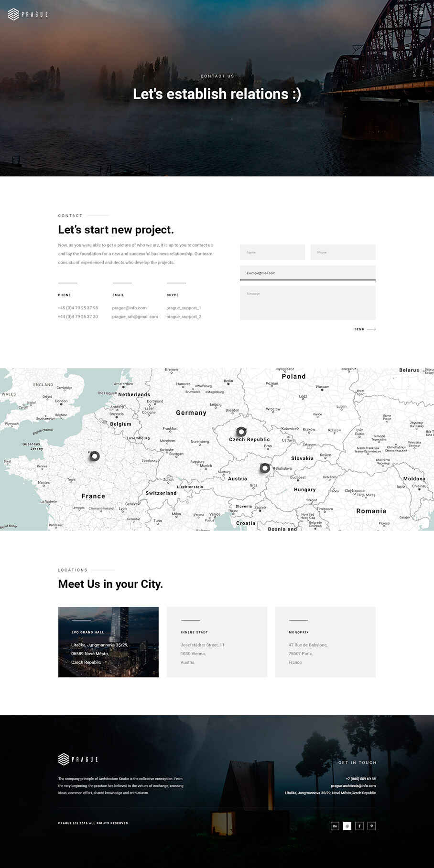Click the Facebook icon in the footer
Screen dimensions: 434x868
pos(359,826)
